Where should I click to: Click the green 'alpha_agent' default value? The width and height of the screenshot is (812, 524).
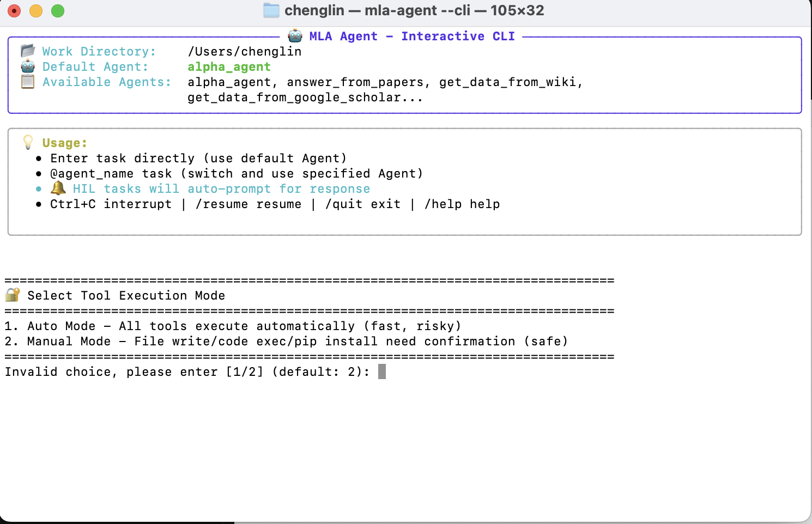pyautogui.click(x=229, y=66)
